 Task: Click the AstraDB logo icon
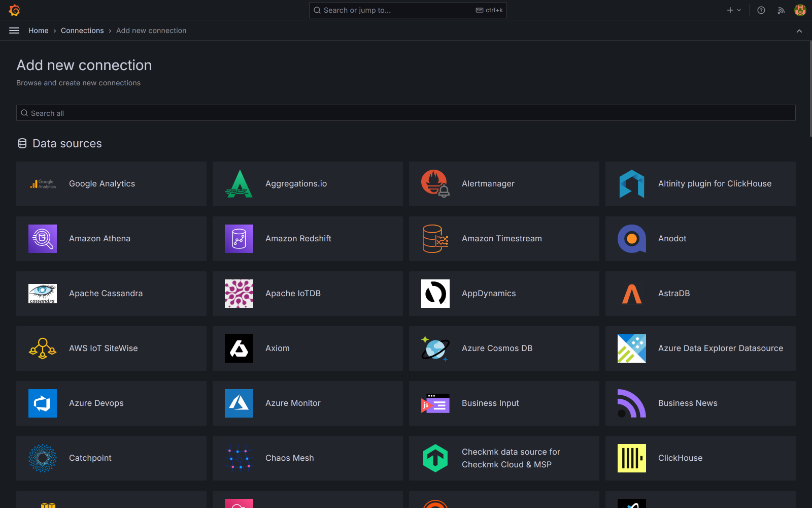coord(632,294)
